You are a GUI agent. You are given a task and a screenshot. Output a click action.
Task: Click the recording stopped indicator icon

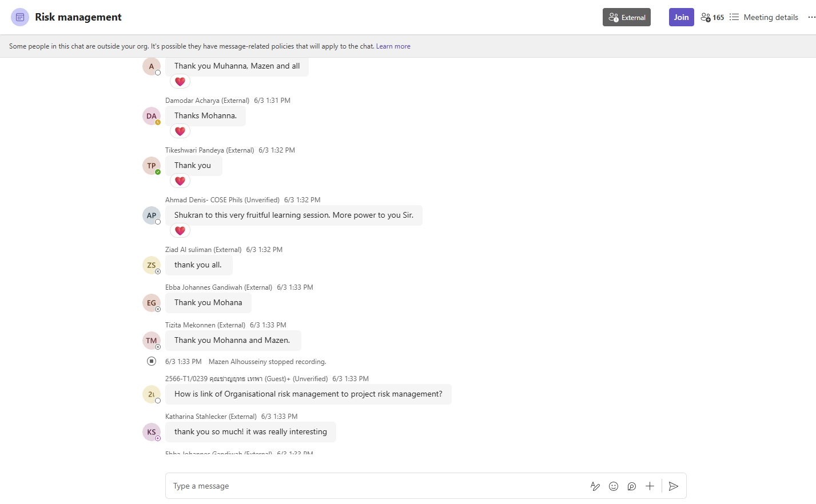[152, 361]
